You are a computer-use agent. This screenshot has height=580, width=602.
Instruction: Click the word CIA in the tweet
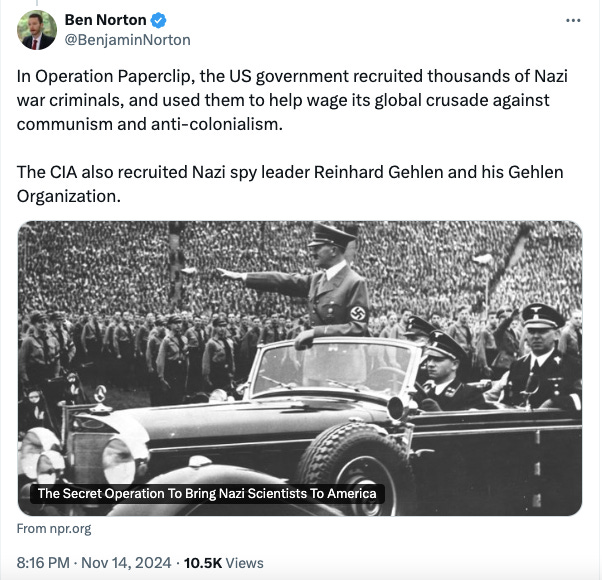[63, 172]
